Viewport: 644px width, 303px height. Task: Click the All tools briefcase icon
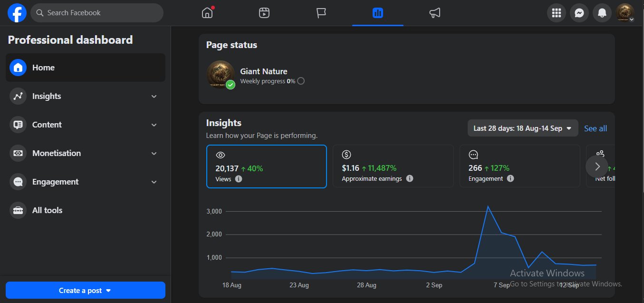pos(18,210)
